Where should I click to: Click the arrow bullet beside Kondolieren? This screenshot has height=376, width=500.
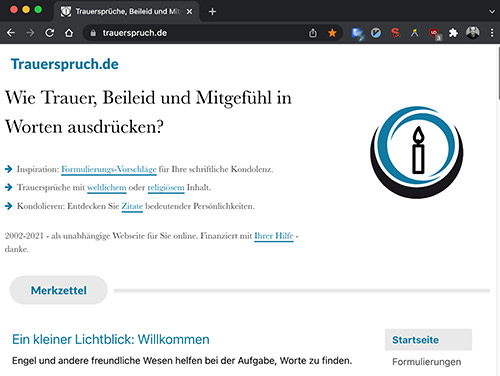coord(9,206)
